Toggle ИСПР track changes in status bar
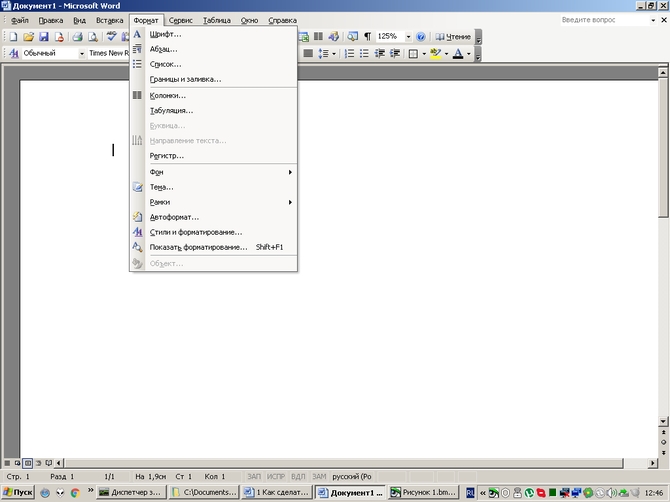 click(x=275, y=477)
